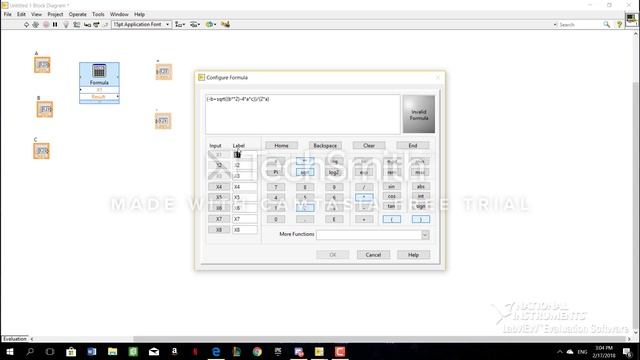Click the Run arrow toolbar icon
The height and width of the screenshot is (360, 640).
[x=27, y=24]
